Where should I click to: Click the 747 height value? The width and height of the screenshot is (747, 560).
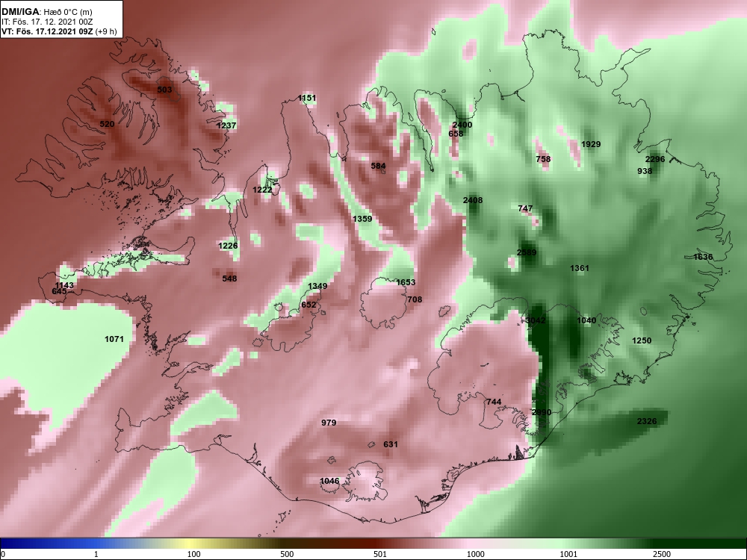tap(525, 208)
